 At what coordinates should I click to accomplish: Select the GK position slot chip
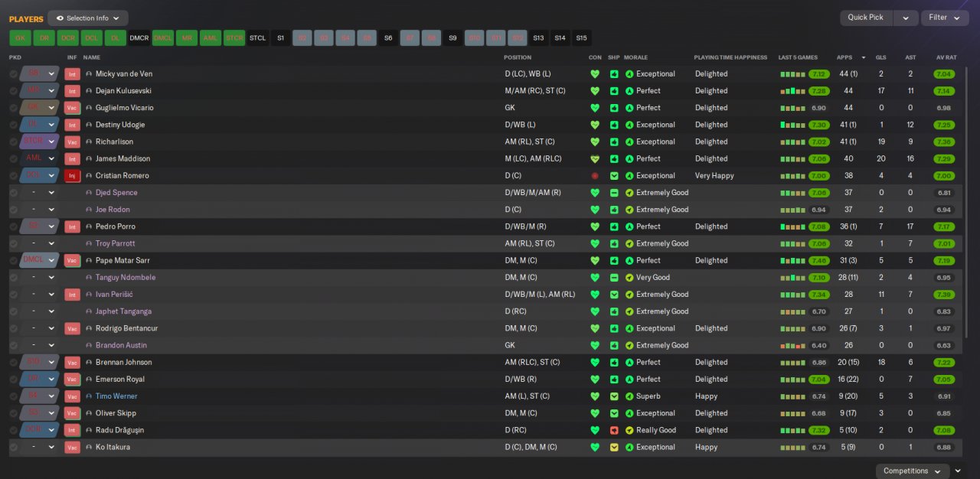click(20, 38)
